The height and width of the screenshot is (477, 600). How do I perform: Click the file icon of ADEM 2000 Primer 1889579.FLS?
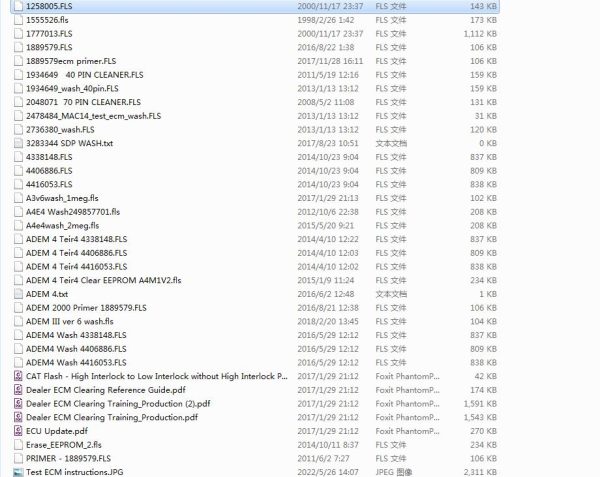click(18, 308)
